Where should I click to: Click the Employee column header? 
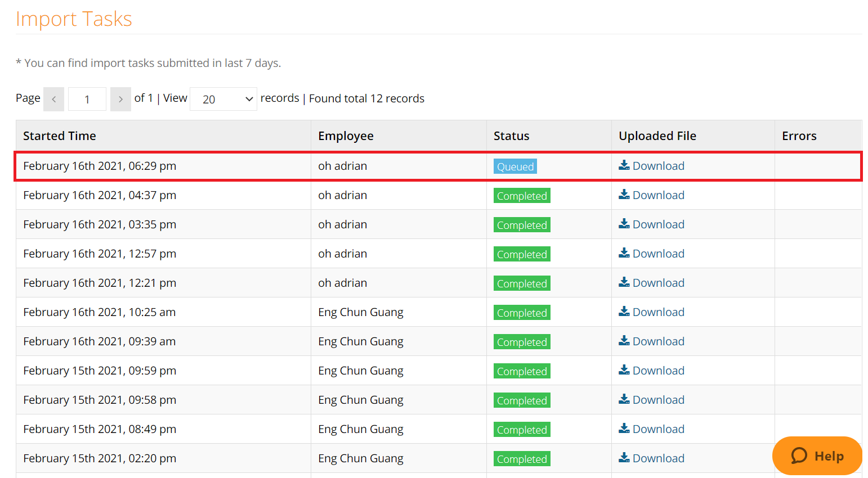tap(346, 136)
